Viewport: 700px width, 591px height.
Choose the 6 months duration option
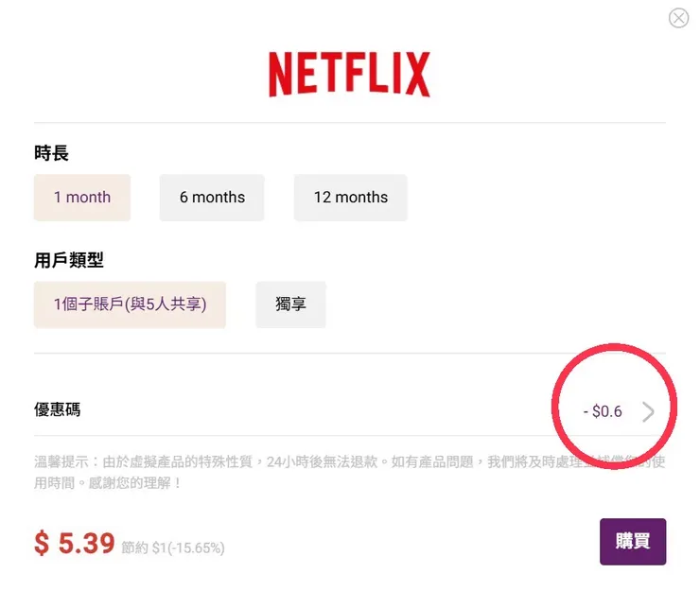[x=212, y=198]
